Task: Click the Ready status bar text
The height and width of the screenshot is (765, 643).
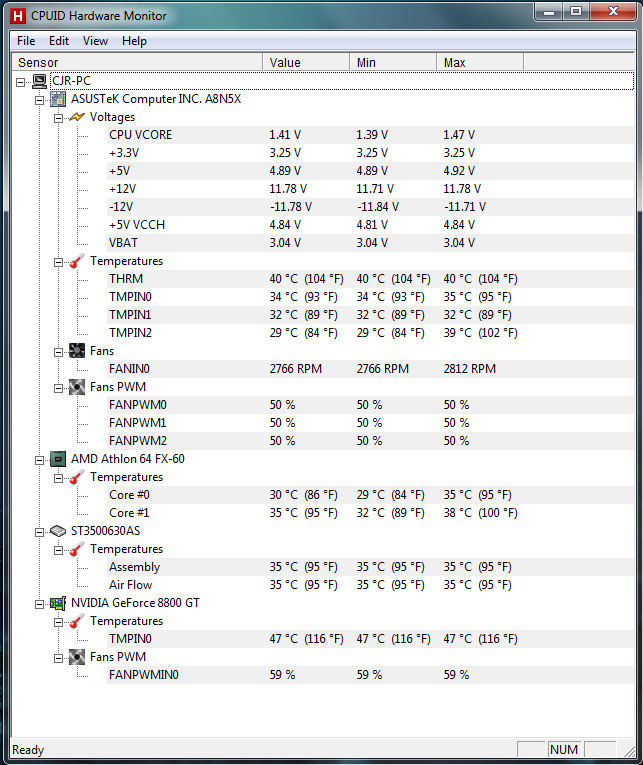Action: click(x=28, y=750)
